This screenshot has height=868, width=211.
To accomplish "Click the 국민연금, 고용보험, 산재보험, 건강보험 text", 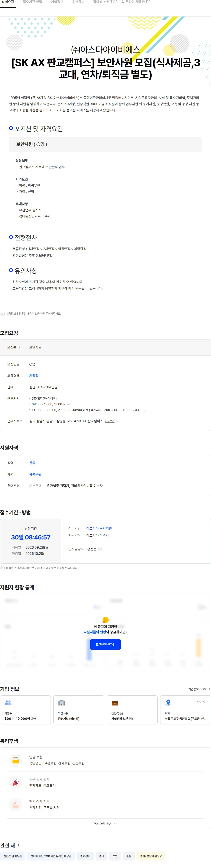I will 57,764.
